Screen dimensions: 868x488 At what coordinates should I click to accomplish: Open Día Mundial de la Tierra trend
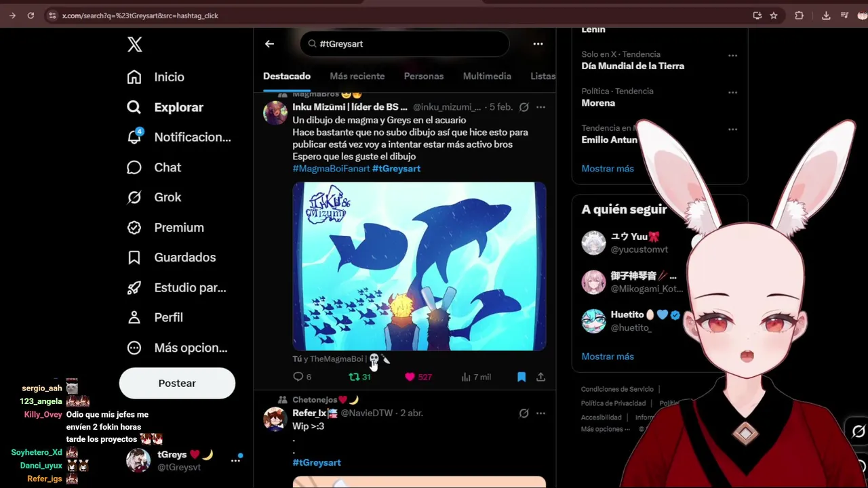(x=633, y=66)
